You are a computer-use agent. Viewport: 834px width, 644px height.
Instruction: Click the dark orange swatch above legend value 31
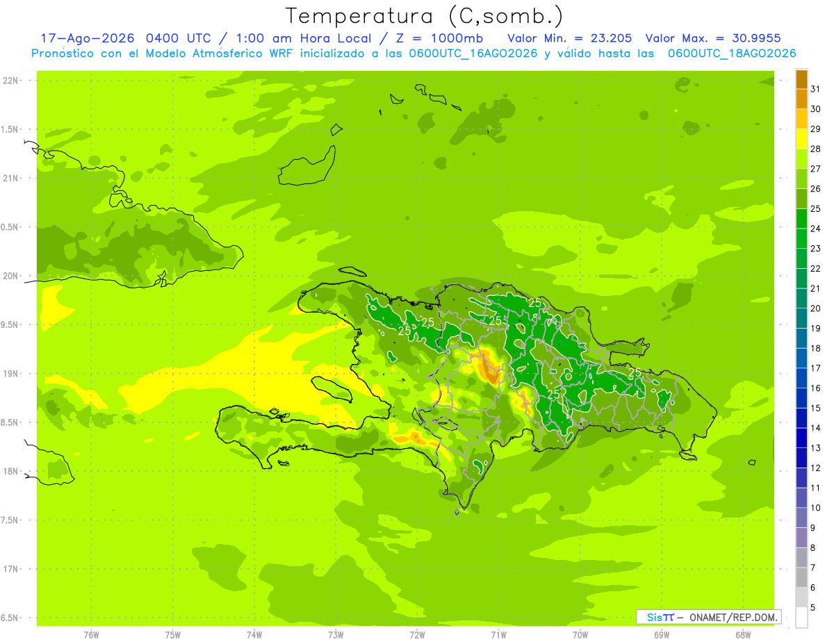coord(801,79)
